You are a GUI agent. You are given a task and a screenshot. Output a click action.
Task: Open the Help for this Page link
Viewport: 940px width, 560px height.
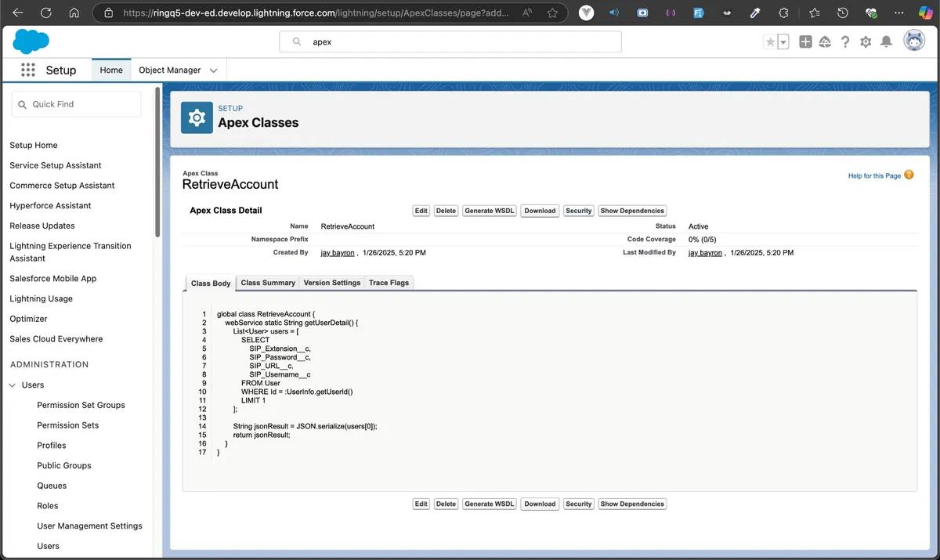[x=874, y=175]
